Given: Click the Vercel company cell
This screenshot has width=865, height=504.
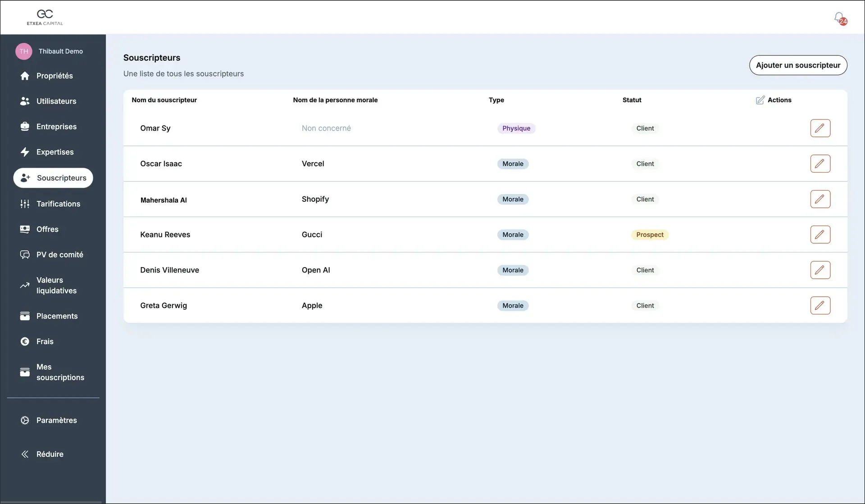Looking at the screenshot, I should click(x=313, y=163).
